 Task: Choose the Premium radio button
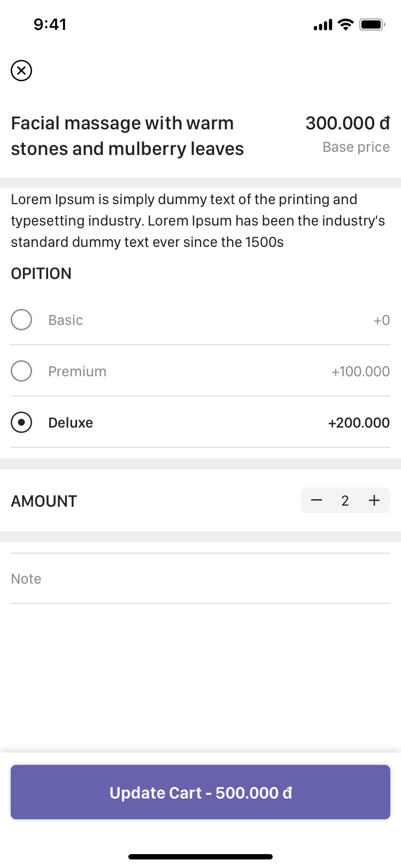tap(21, 371)
